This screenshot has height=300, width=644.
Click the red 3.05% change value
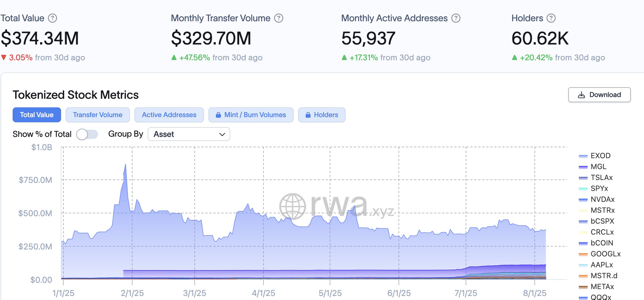[x=21, y=58]
